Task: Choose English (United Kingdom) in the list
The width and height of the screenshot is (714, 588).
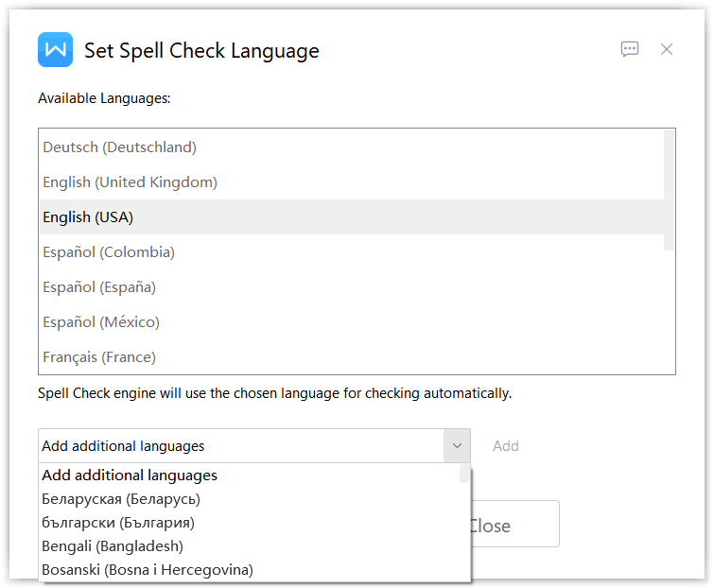Action: 130,182
